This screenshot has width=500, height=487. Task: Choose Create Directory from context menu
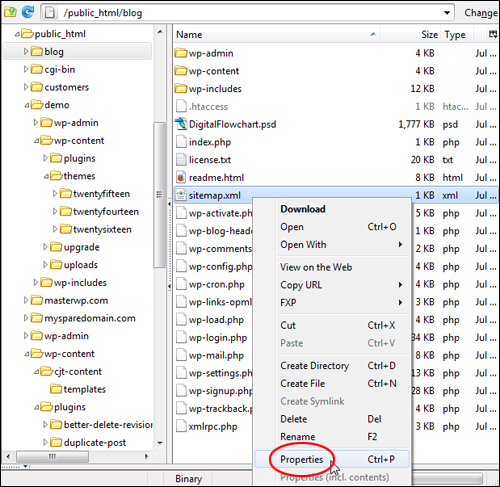point(332,366)
